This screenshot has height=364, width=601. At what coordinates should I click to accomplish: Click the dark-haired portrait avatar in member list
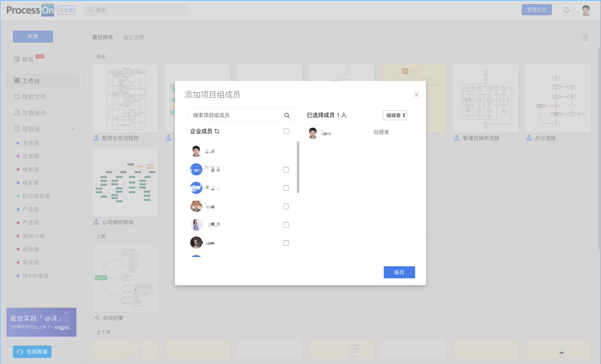pyautogui.click(x=196, y=243)
